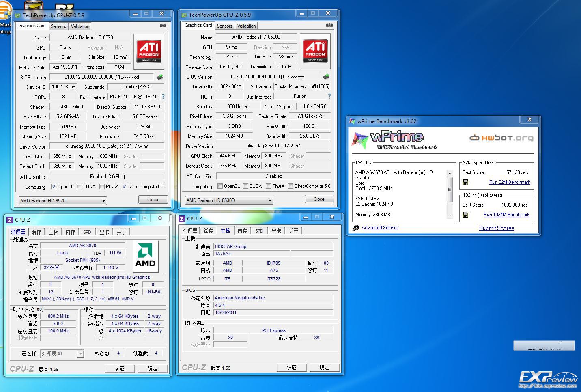Click the Run 32M Benchmark link
Image resolution: width=581 pixels, height=392 pixels.
[510, 182]
